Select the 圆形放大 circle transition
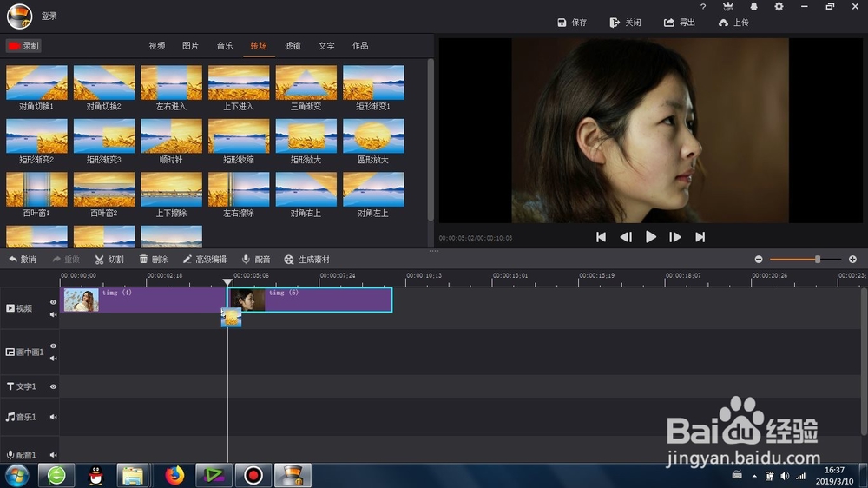Screen dimensions: 868x488 coord(373,135)
